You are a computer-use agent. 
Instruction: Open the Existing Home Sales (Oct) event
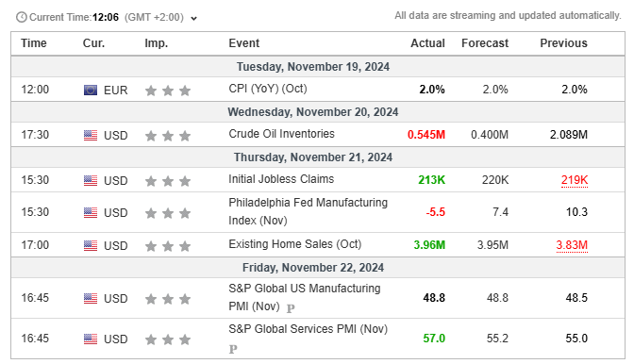294,244
